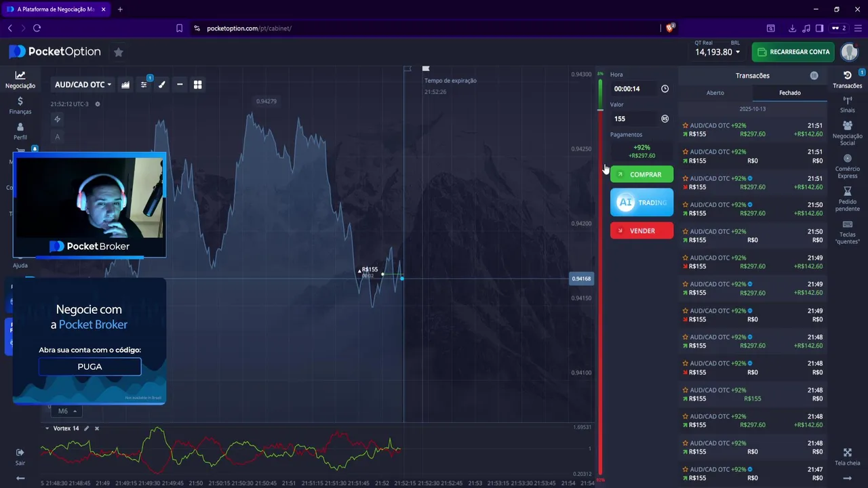Open the Brave shields icon
Viewport: 868px width, 488px height.
pyautogui.click(x=670, y=28)
